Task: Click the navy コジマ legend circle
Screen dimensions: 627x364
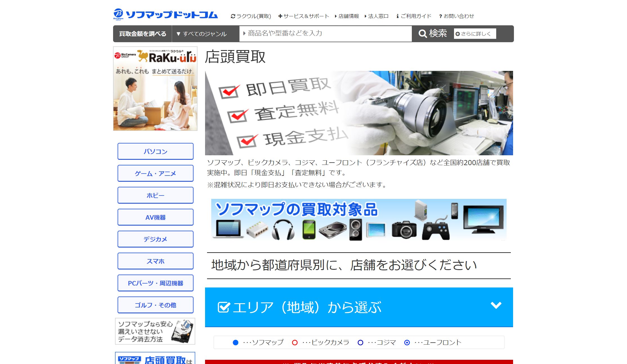Action: coord(360,343)
